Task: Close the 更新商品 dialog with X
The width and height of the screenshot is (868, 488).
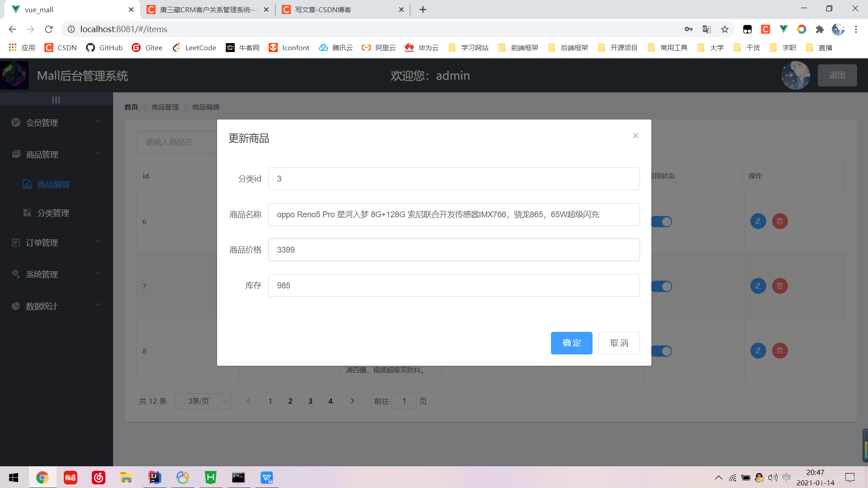Action: coord(636,136)
